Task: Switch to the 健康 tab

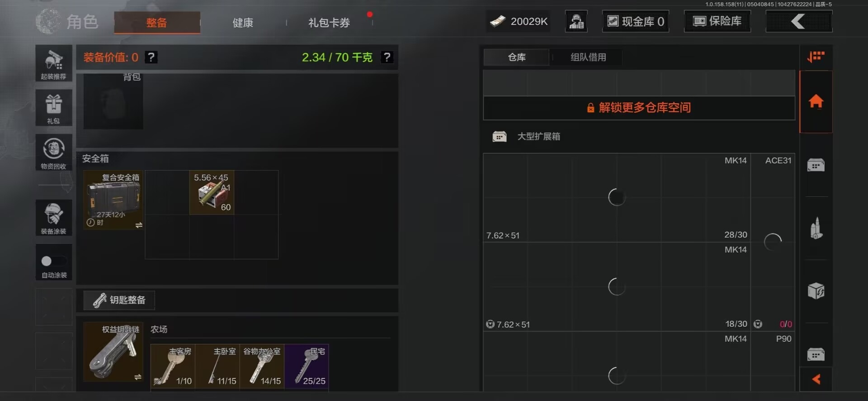Action: pyautogui.click(x=243, y=23)
